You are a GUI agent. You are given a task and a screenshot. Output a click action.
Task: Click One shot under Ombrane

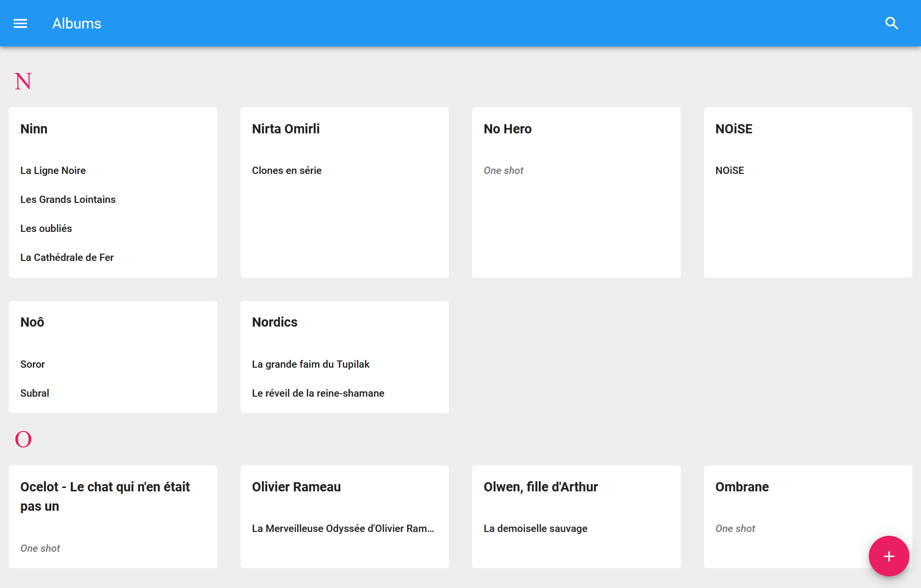(735, 529)
